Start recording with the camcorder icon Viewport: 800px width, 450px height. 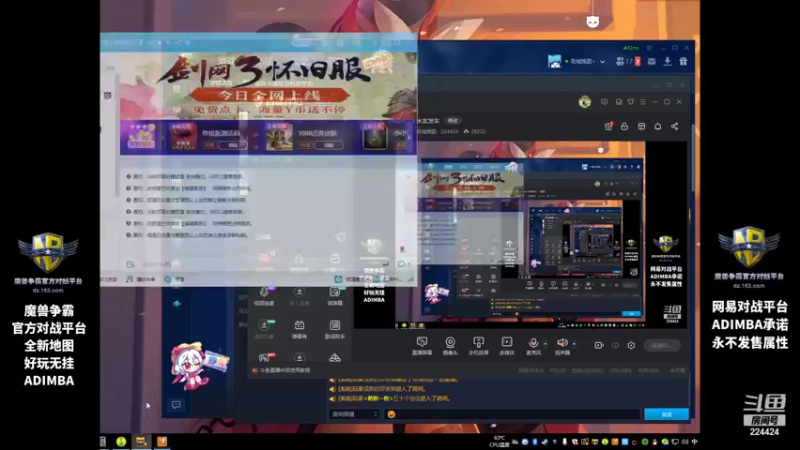598,345
